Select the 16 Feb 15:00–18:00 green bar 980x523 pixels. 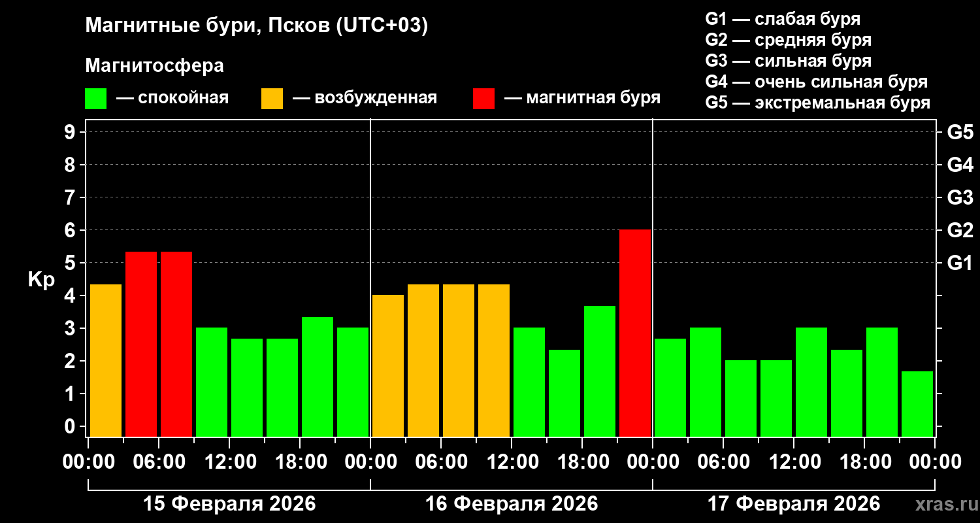(564, 393)
